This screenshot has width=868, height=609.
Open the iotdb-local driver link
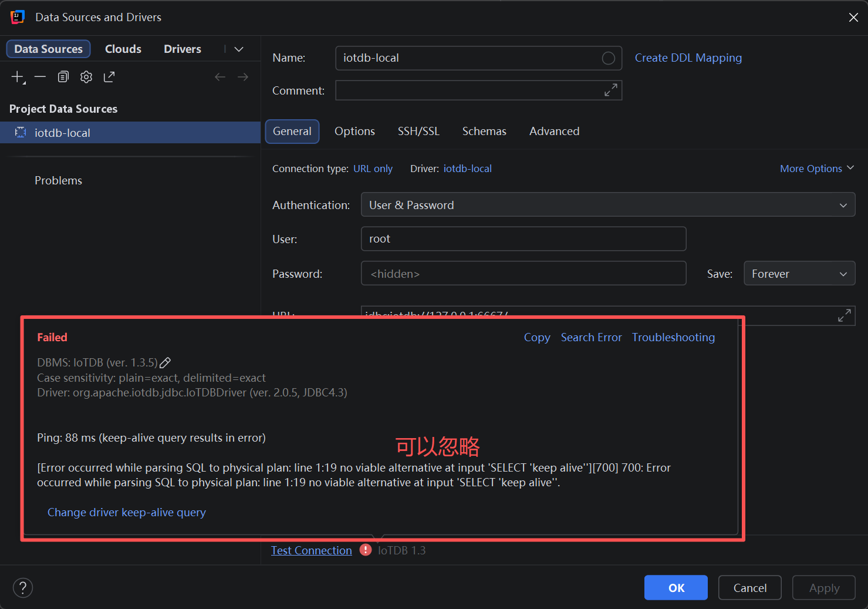467,169
